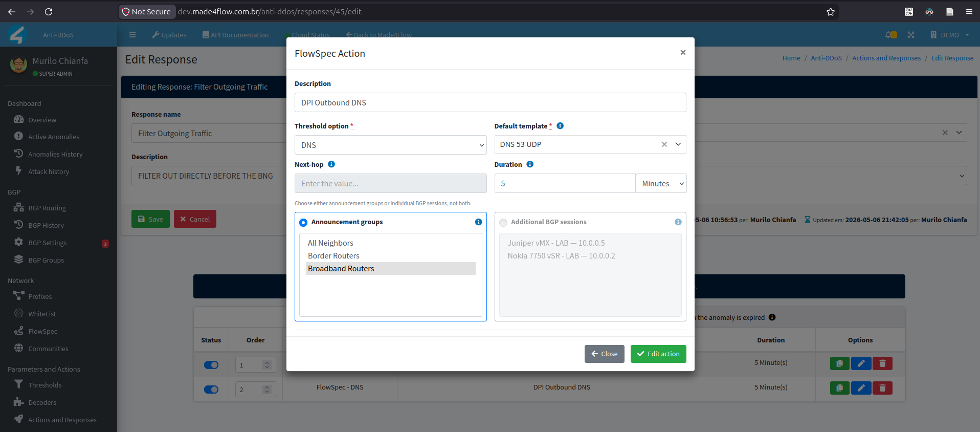Open Attack history page
980x432 pixels.
(x=49, y=171)
